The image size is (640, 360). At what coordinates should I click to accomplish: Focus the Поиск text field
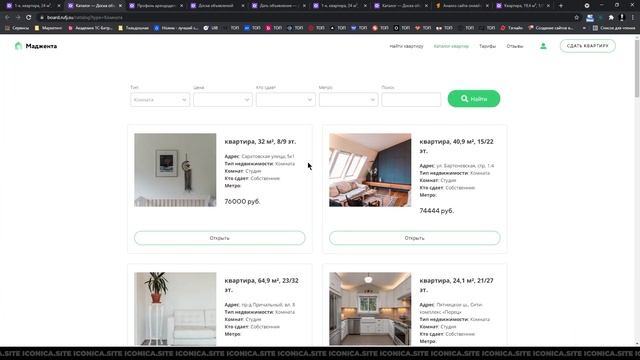click(411, 100)
